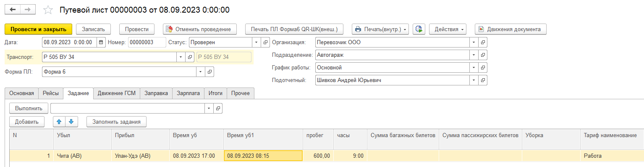Mark document as favorite with star
Image resolution: width=644 pixels, height=167 pixels.
tap(49, 10)
